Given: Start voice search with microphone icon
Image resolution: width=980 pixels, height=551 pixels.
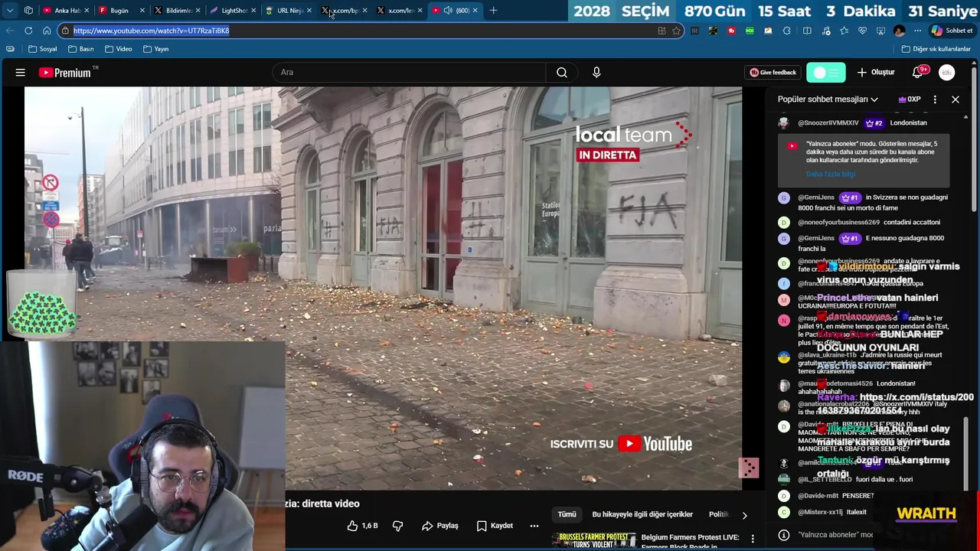Looking at the screenshot, I should pos(596,72).
